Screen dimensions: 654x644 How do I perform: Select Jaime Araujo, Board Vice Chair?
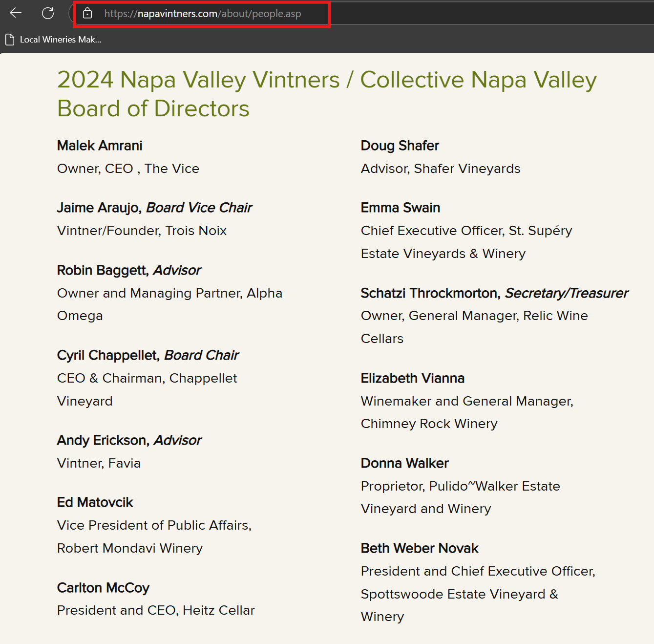pos(155,208)
